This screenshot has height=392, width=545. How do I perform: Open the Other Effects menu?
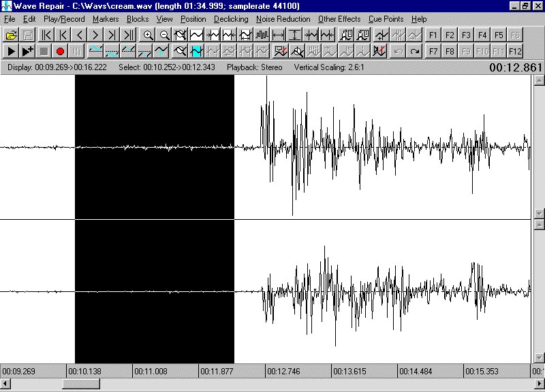click(339, 19)
